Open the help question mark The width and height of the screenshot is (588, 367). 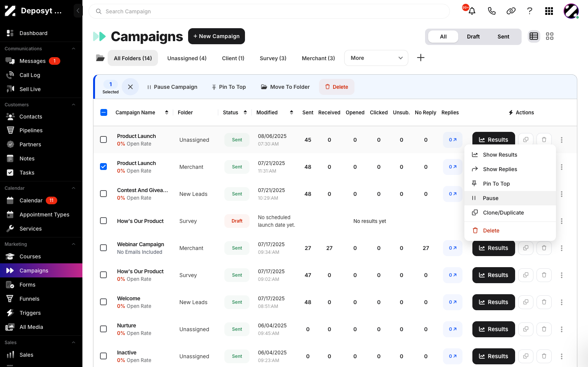point(530,11)
